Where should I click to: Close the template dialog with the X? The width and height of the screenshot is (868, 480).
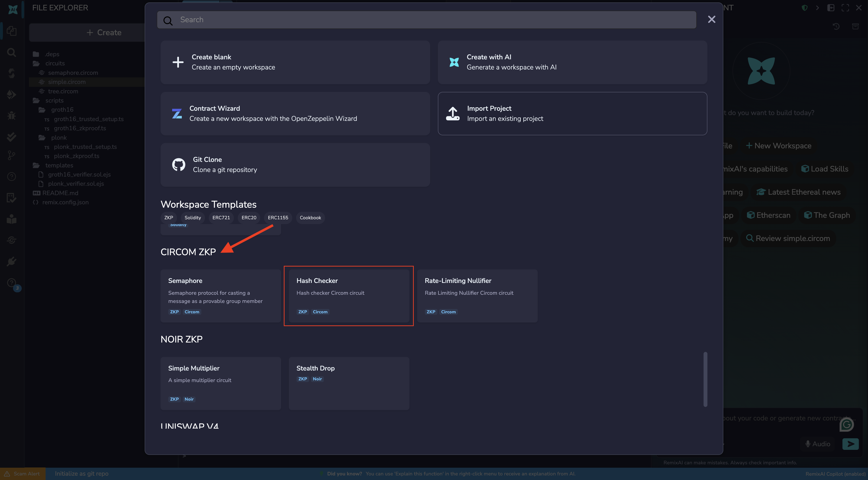click(711, 19)
